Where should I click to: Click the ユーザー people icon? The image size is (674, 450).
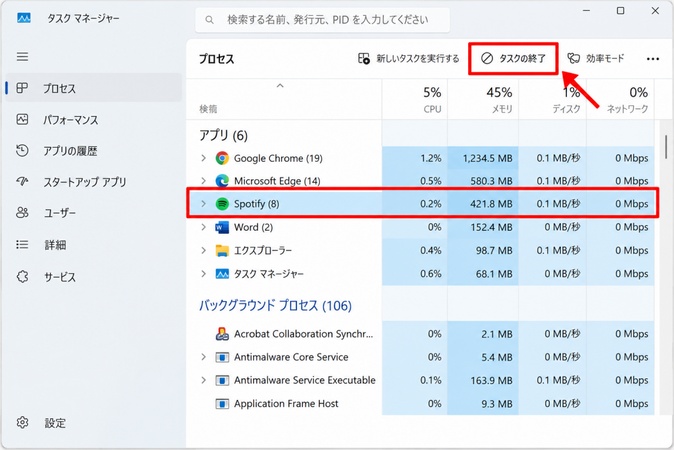pos(22,213)
